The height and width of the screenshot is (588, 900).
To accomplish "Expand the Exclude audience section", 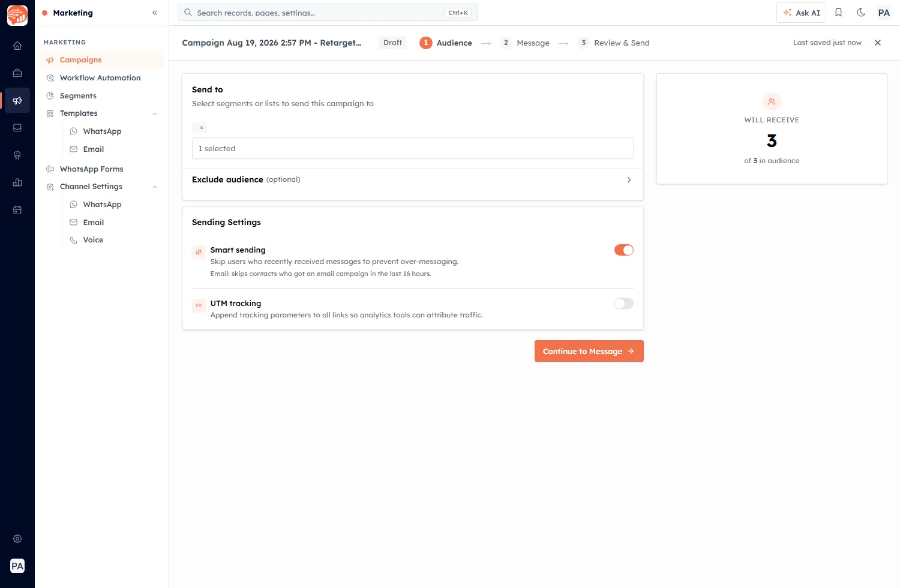I will pos(413,179).
